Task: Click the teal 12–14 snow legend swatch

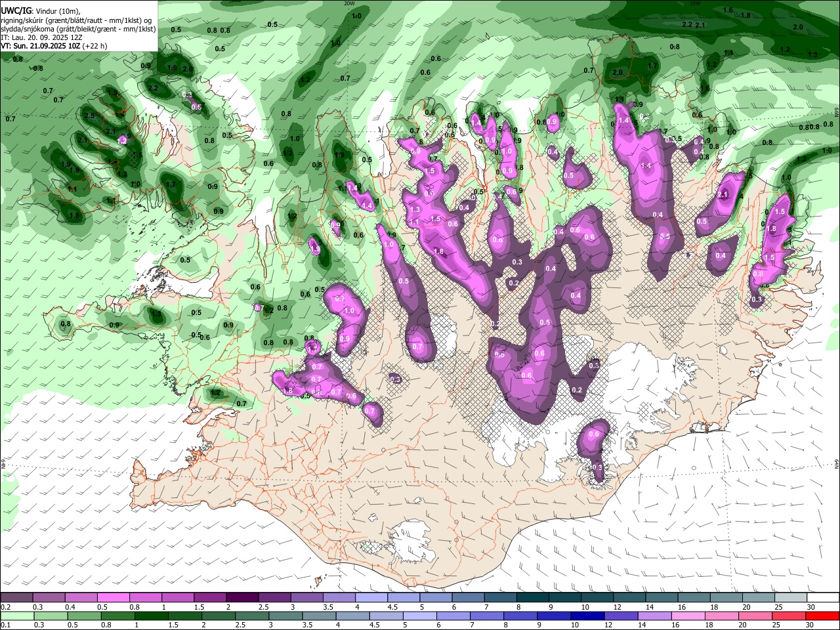Action: (x=629, y=597)
